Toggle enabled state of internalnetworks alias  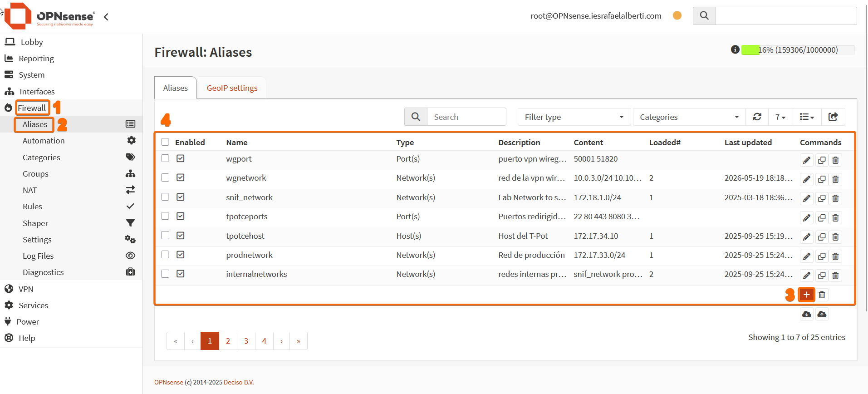coord(181,274)
